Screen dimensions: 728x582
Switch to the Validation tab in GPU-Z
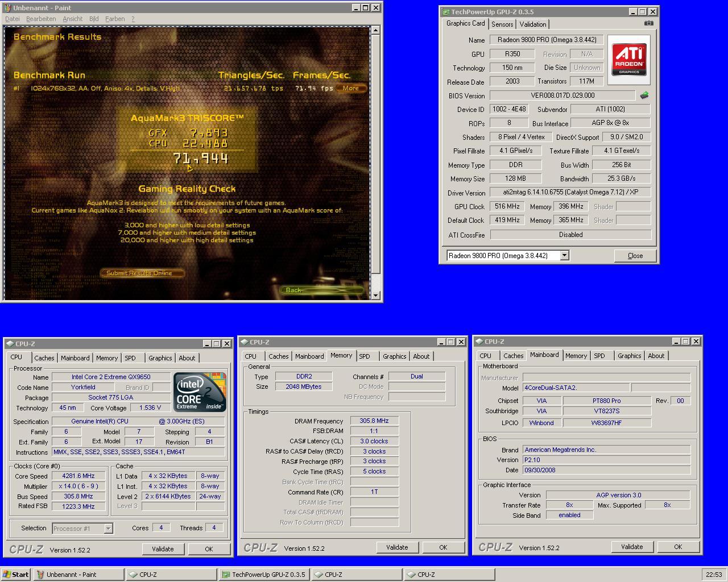[x=533, y=24]
